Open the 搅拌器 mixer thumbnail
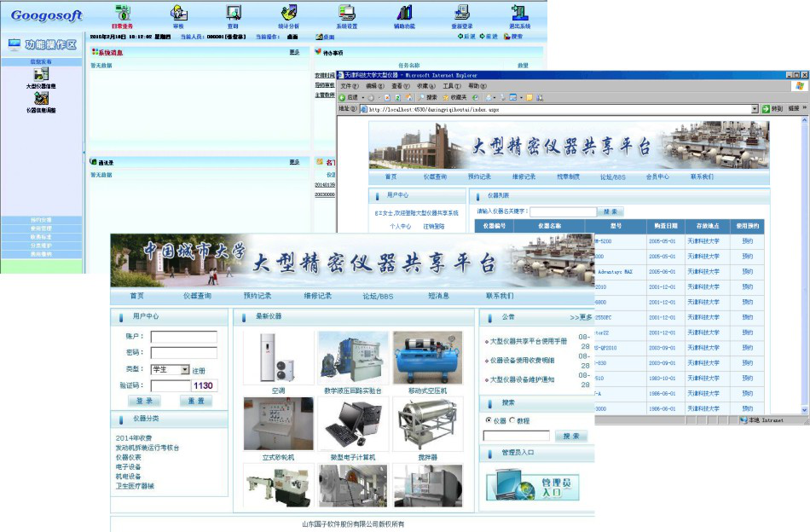Viewport: 810px width, 532px height. (428, 424)
